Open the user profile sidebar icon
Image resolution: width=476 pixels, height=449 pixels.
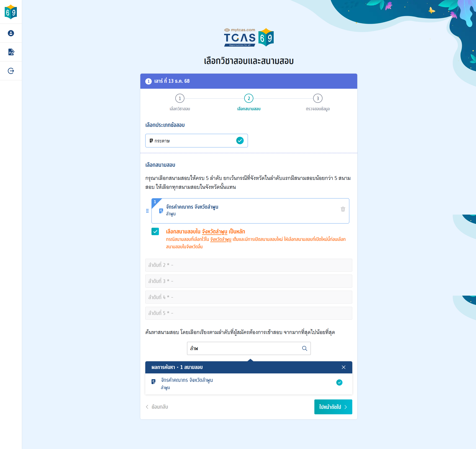(11, 33)
